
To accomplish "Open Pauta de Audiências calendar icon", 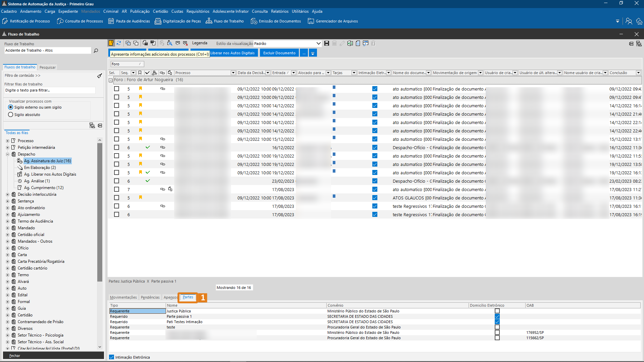I will (x=111, y=21).
